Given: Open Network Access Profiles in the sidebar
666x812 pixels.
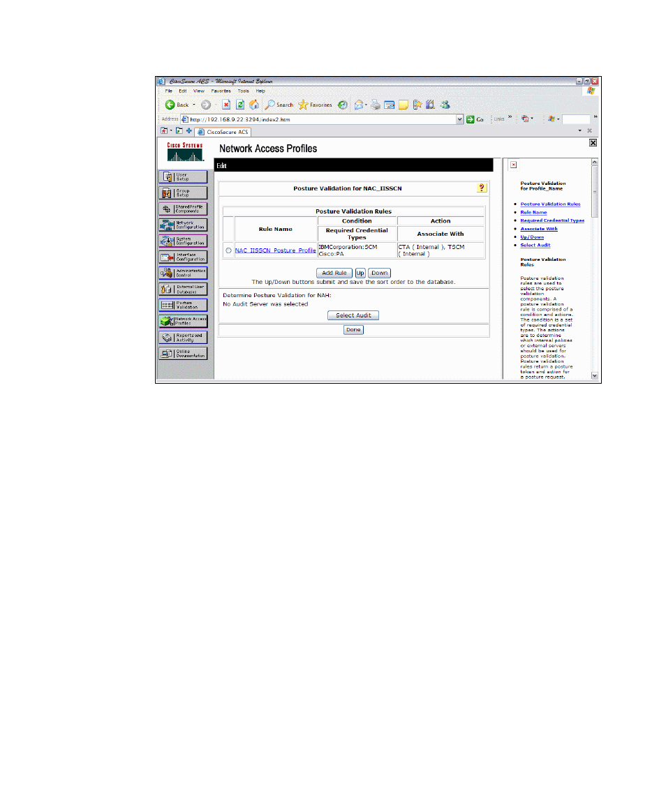Looking at the screenshot, I should 183,321.
